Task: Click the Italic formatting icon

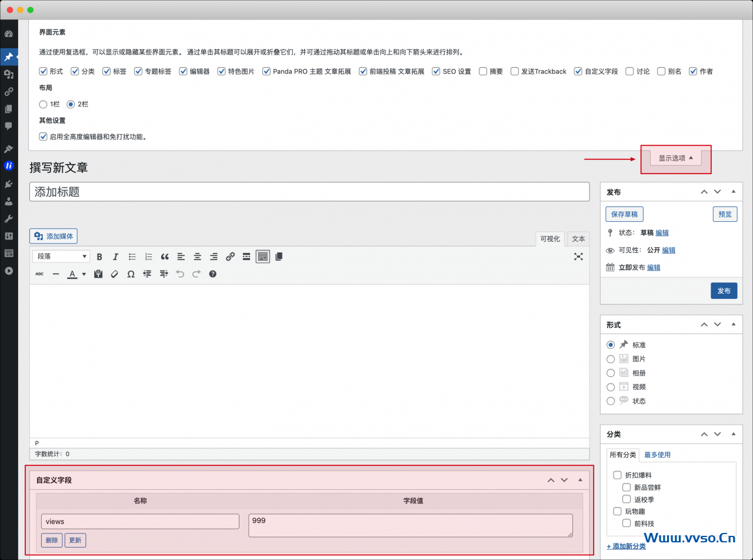Action: 116,256
